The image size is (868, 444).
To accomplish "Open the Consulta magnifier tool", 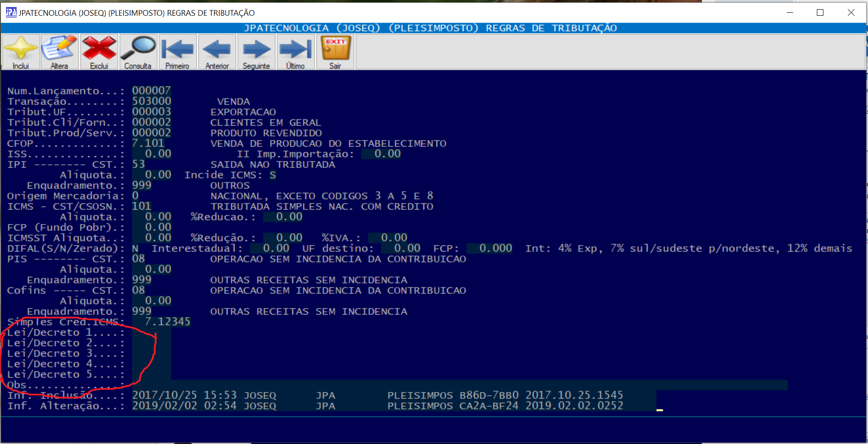I will click(x=138, y=52).
